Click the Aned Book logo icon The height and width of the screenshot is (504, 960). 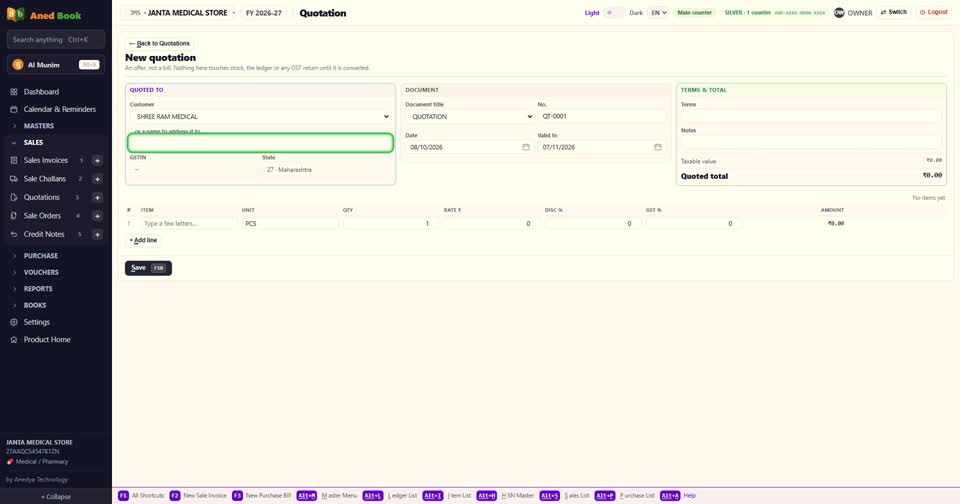point(15,14)
